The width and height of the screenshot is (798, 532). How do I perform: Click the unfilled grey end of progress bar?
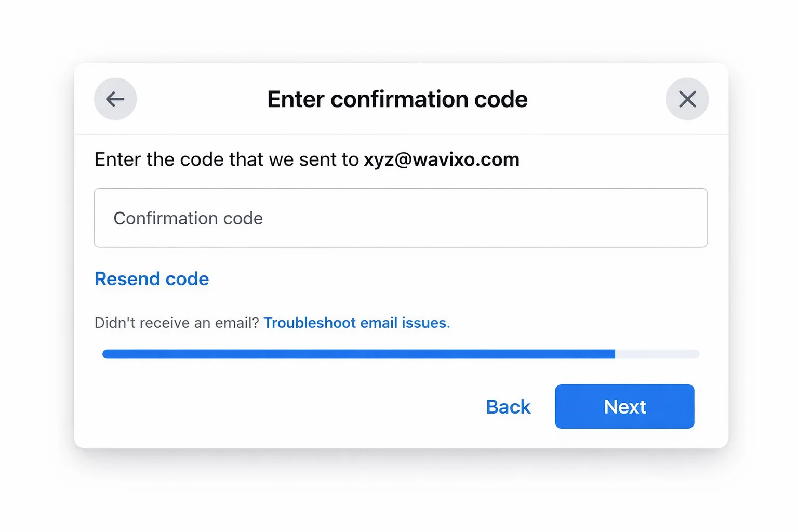click(657, 354)
